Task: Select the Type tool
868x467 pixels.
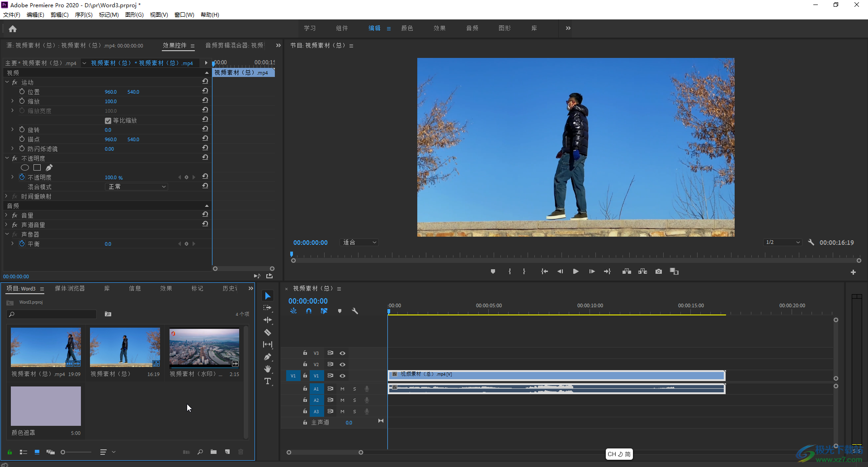Action: [268, 381]
